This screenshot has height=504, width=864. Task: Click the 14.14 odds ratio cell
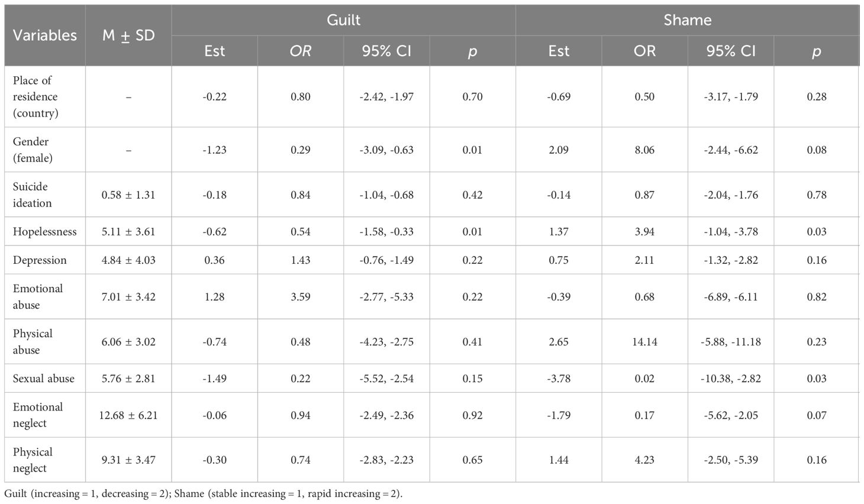(644, 341)
